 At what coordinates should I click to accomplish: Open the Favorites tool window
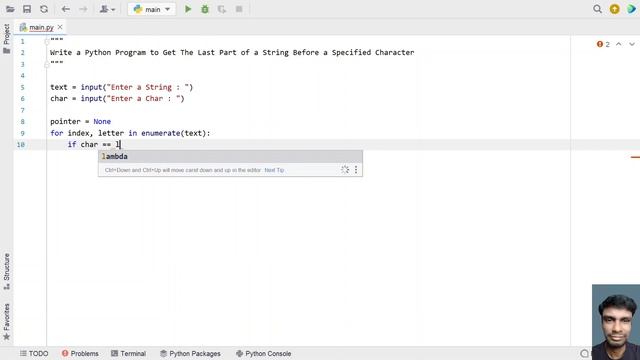pyautogui.click(x=7, y=322)
